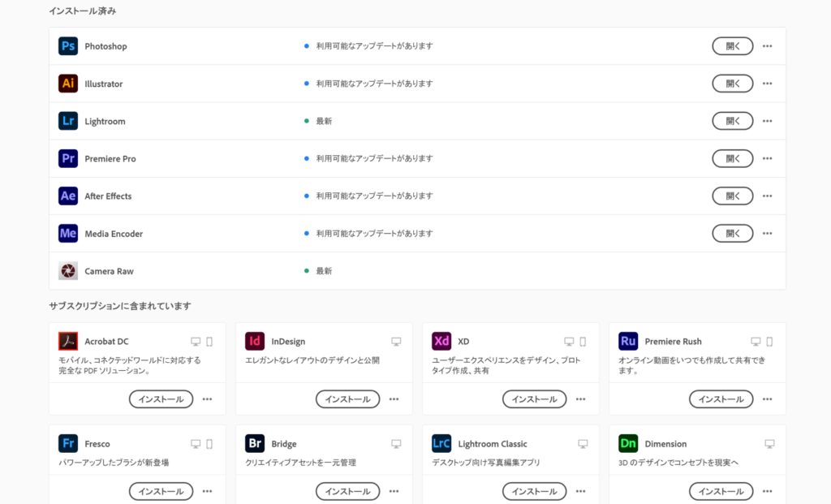The height and width of the screenshot is (504, 831).
Task: Click the Lightroom Classic LrC app icon
Action: click(441, 444)
